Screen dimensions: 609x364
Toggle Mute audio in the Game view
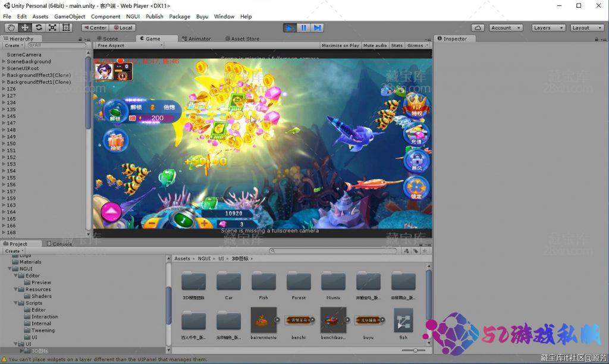pos(375,45)
